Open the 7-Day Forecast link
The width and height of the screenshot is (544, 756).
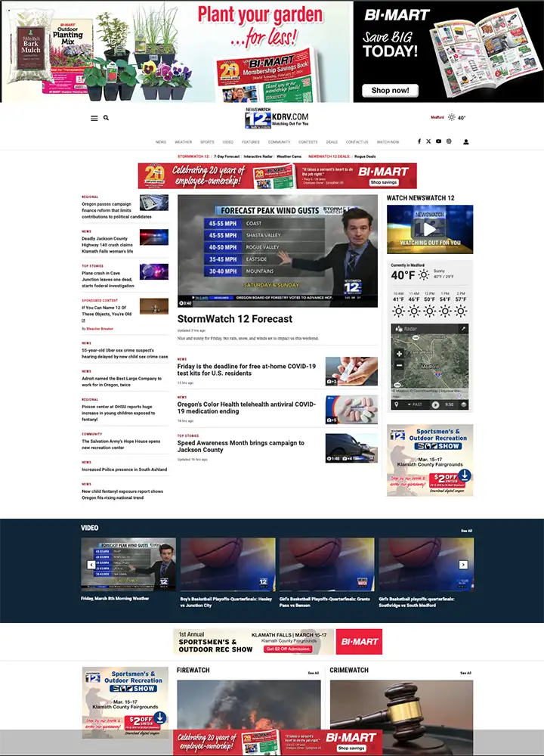227,156
